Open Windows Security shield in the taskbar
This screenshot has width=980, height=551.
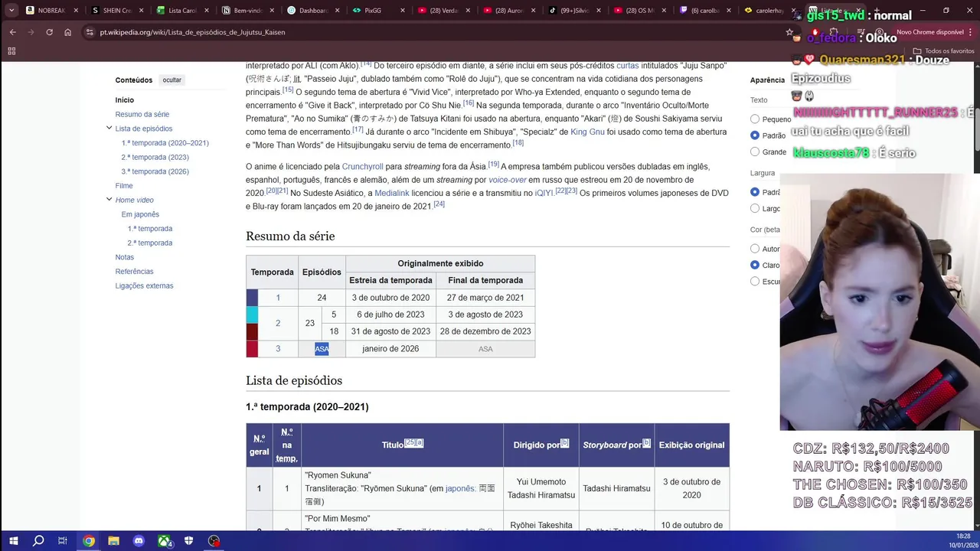[x=189, y=541]
